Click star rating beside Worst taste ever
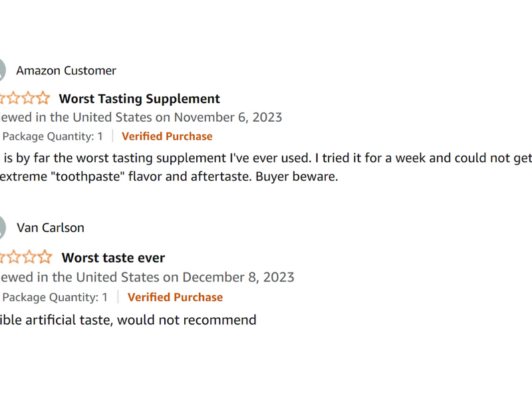The height and width of the screenshot is (399, 532). tap(25, 257)
